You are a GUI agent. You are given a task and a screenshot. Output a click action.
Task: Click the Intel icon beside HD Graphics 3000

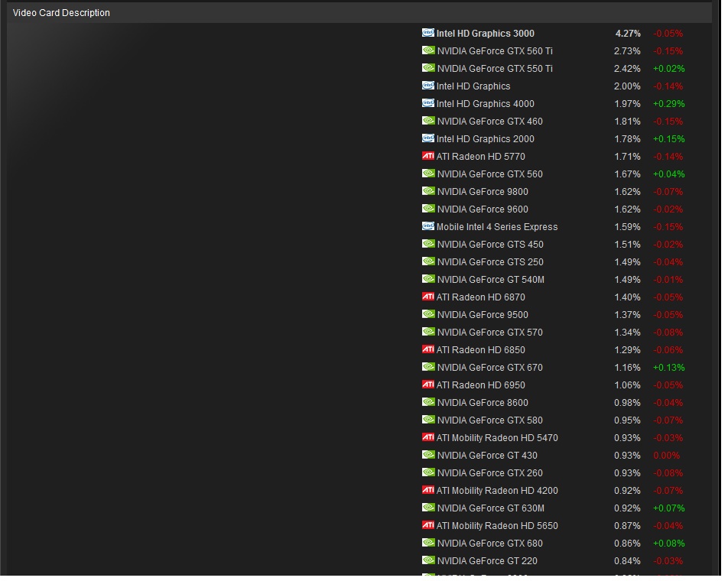click(x=427, y=33)
